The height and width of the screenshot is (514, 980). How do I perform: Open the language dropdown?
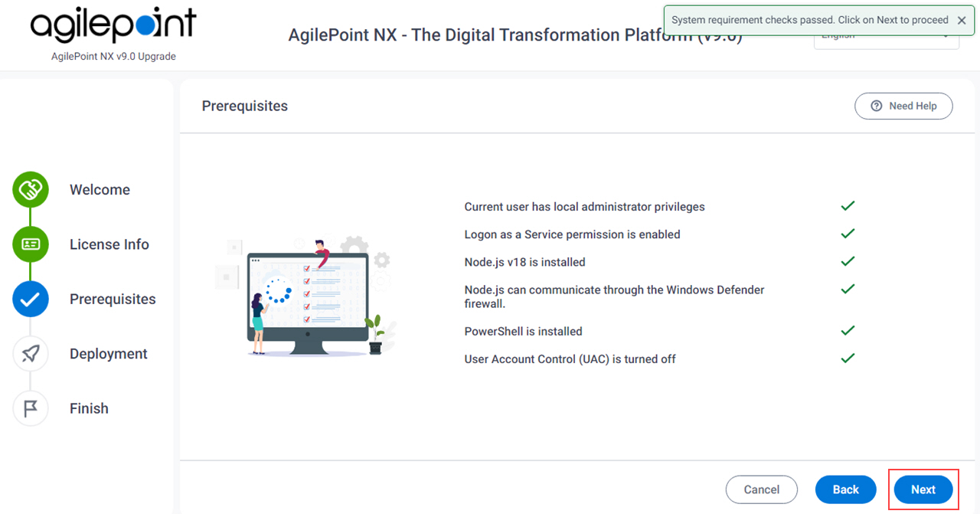click(886, 36)
